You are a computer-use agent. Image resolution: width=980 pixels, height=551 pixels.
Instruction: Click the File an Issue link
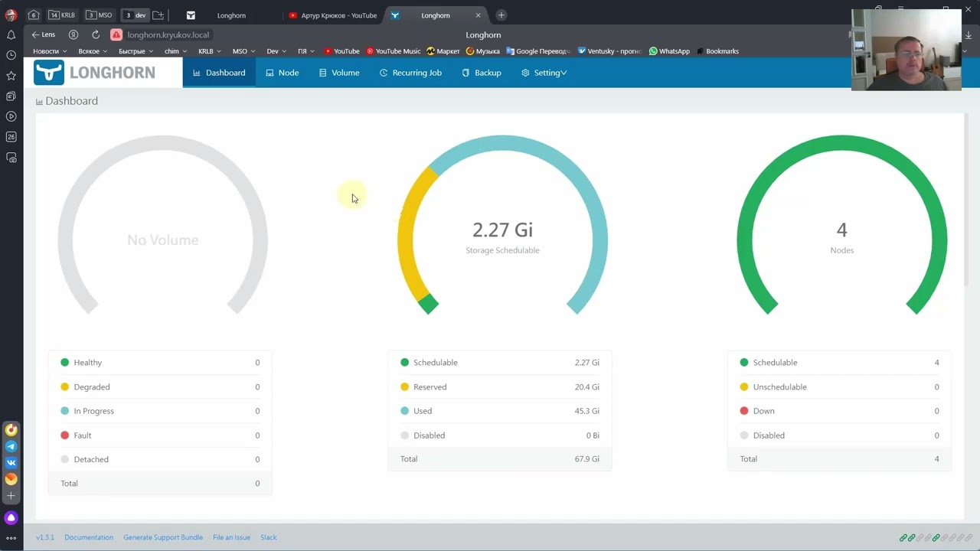[231, 537]
